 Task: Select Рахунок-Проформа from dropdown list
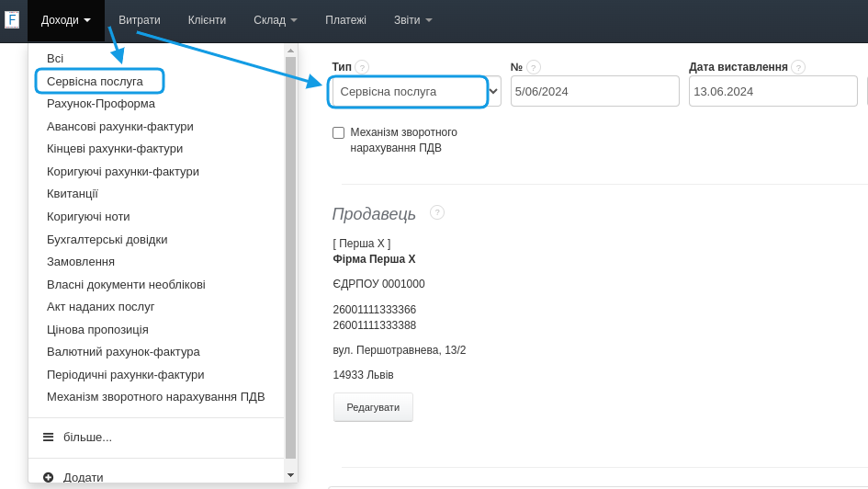click(101, 103)
